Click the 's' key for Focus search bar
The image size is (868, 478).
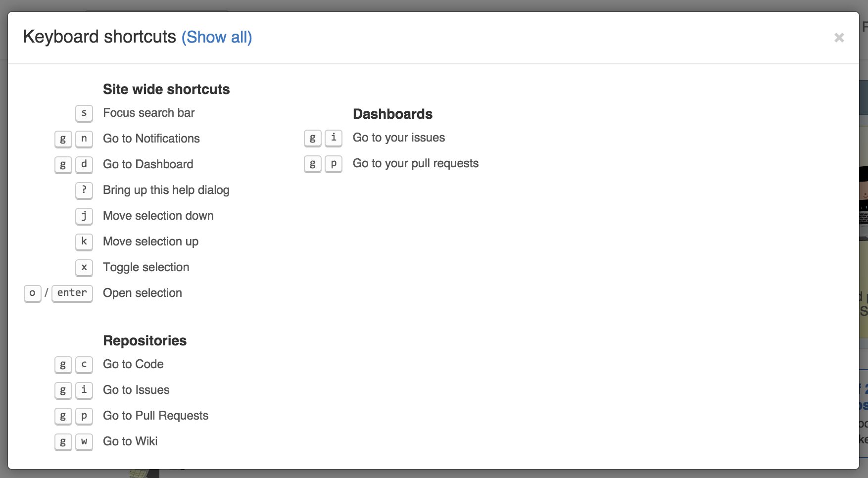tap(84, 113)
